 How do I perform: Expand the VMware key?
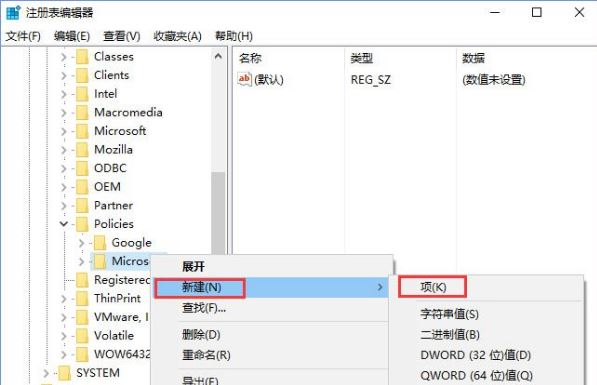(x=64, y=317)
